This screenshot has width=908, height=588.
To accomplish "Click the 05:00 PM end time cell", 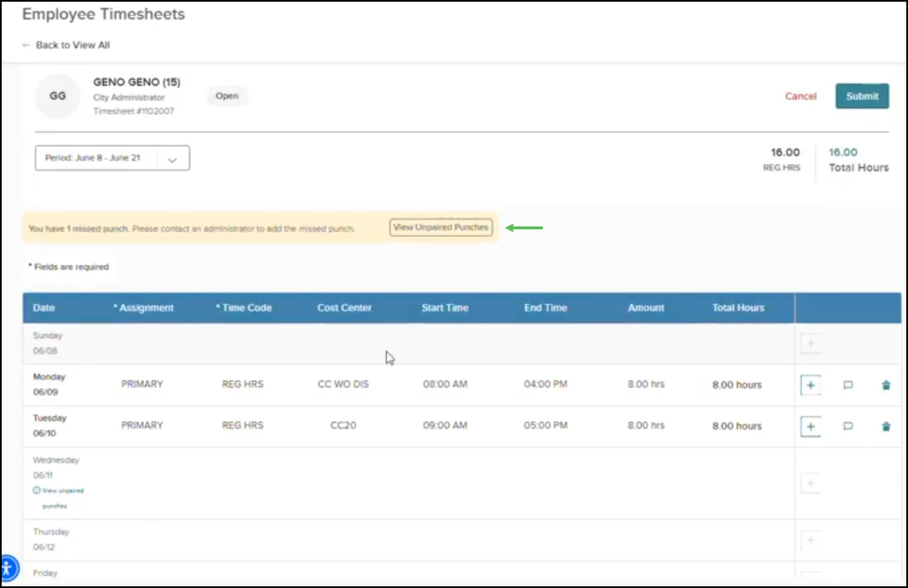I will tap(545, 425).
